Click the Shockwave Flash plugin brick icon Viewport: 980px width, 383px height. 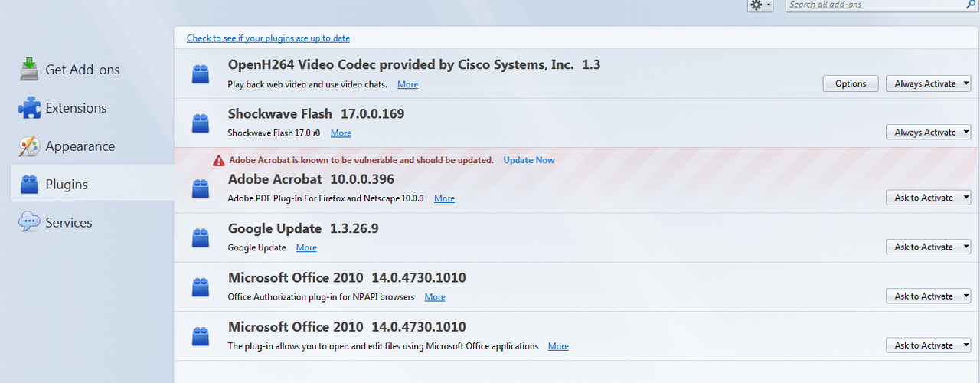click(201, 123)
